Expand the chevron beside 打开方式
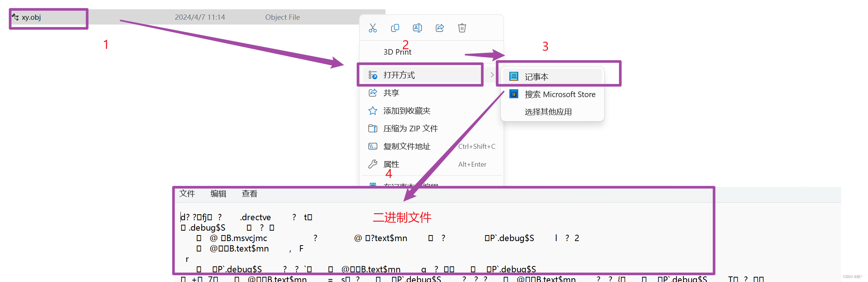The image size is (868, 282). tap(492, 75)
